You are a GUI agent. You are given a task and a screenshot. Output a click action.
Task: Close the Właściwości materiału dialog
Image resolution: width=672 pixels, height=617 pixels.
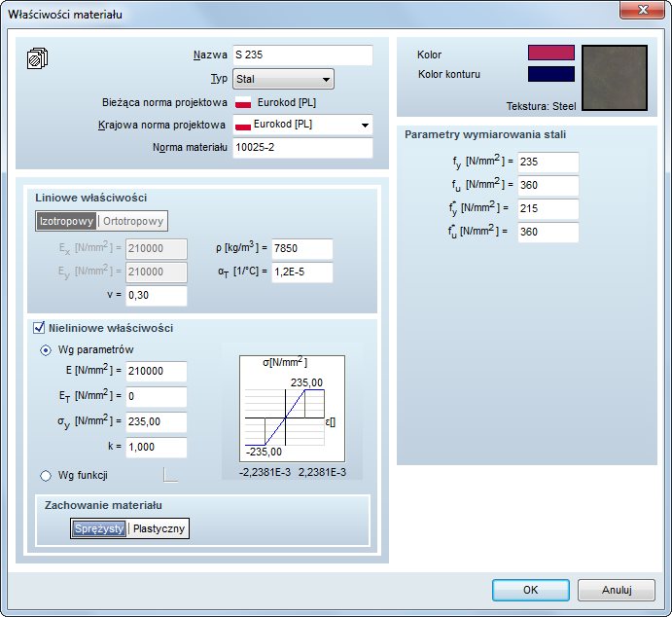(643, 11)
